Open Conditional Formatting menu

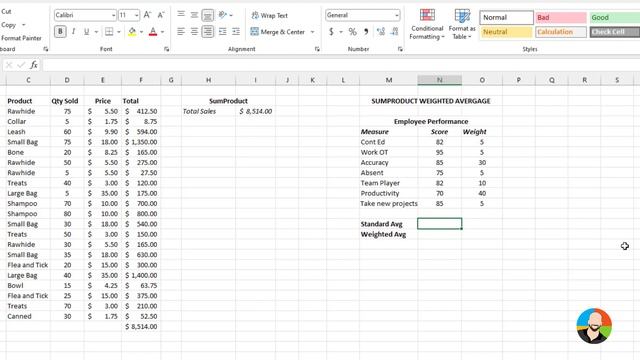[x=427, y=24]
